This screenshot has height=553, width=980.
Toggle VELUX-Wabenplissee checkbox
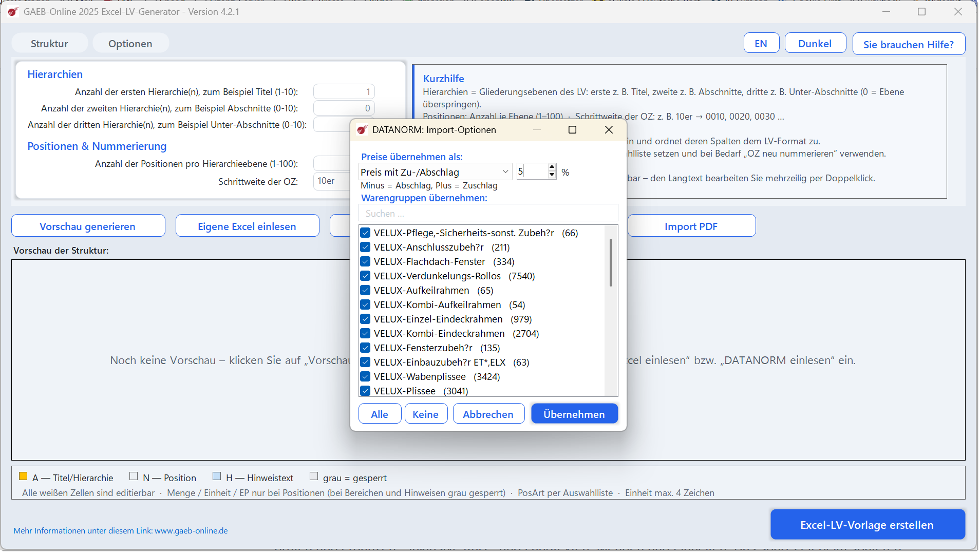pos(365,376)
